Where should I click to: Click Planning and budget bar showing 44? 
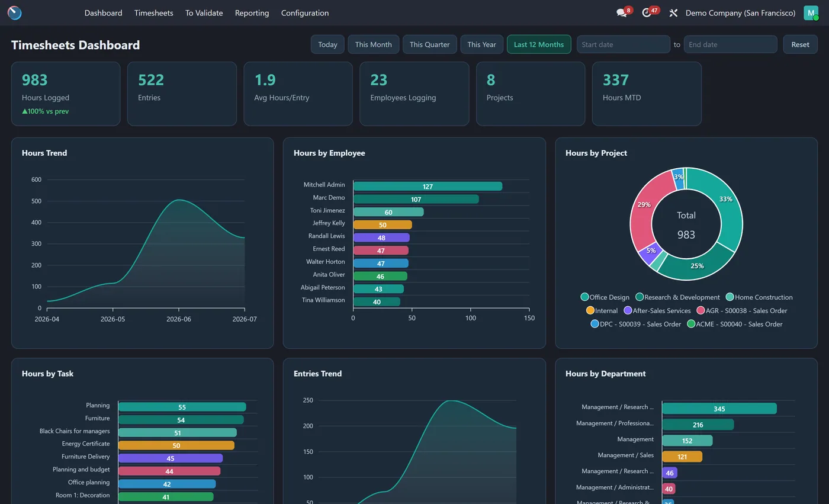click(x=169, y=471)
